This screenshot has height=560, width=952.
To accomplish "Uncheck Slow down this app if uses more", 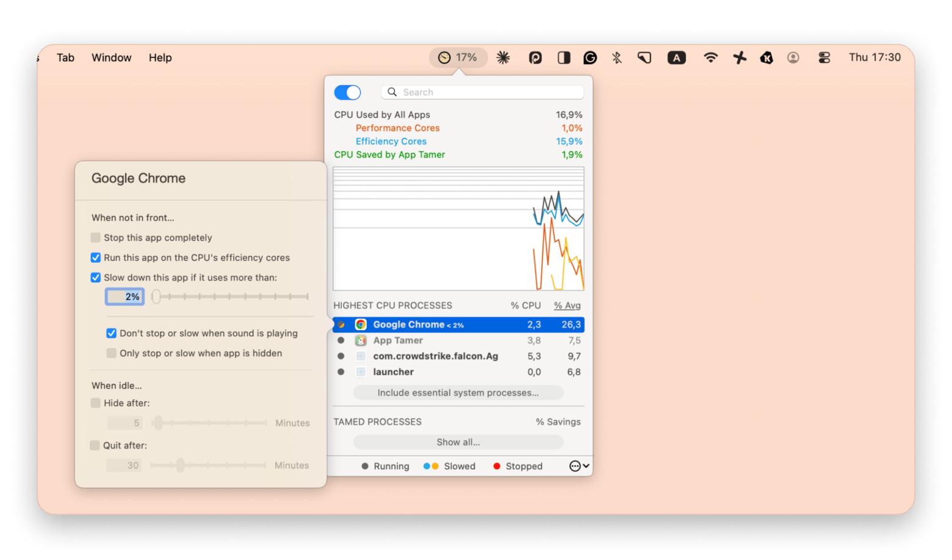I will pyautogui.click(x=96, y=278).
